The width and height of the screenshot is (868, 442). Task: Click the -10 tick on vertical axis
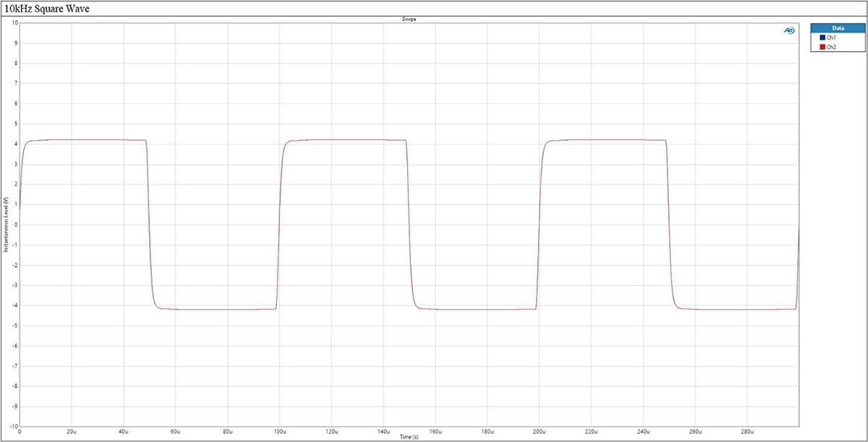click(x=12, y=426)
